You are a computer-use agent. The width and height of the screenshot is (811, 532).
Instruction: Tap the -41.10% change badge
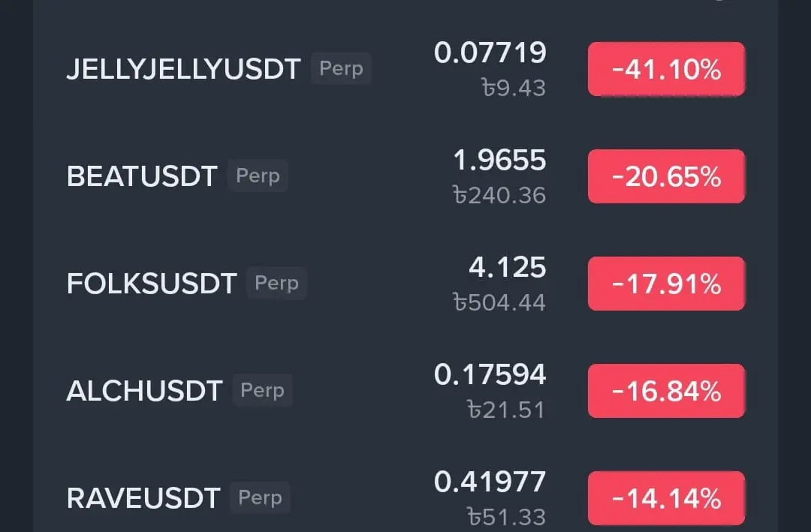coord(666,70)
